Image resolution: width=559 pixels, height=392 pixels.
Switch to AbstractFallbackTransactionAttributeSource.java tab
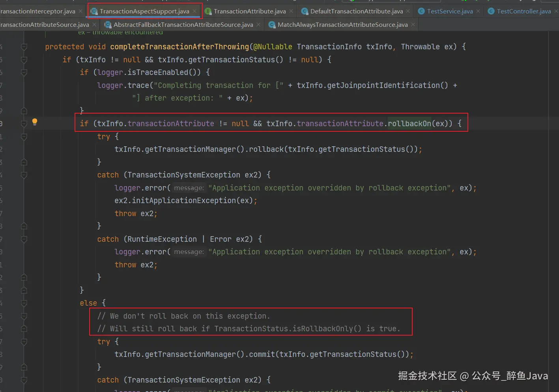(x=183, y=24)
